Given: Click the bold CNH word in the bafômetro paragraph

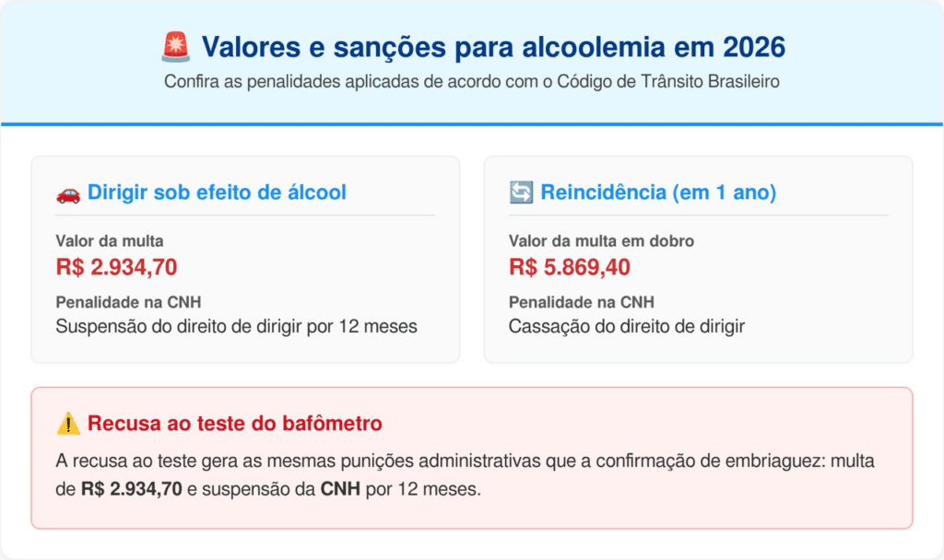Looking at the screenshot, I should tap(340, 489).
